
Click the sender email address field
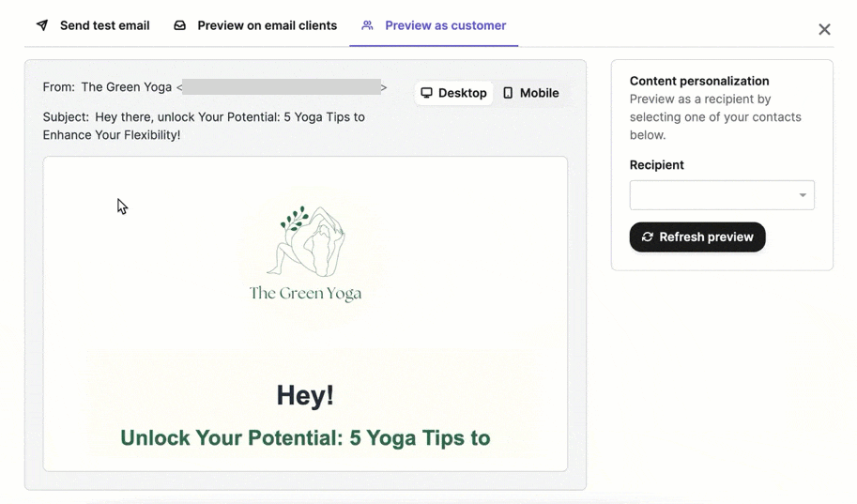pyautogui.click(x=282, y=87)
